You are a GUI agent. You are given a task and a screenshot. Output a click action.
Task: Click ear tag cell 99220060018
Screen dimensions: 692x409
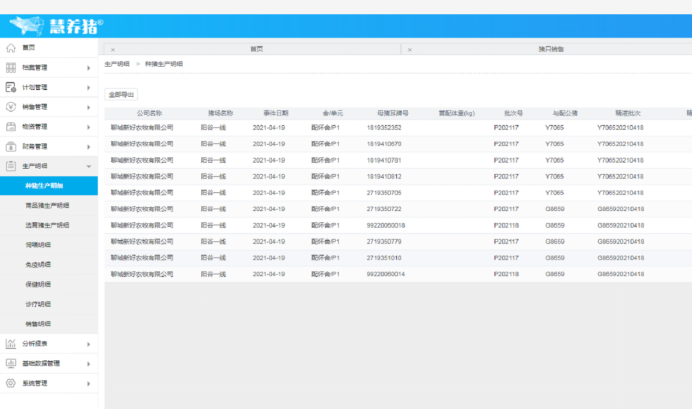coord(386,225)
